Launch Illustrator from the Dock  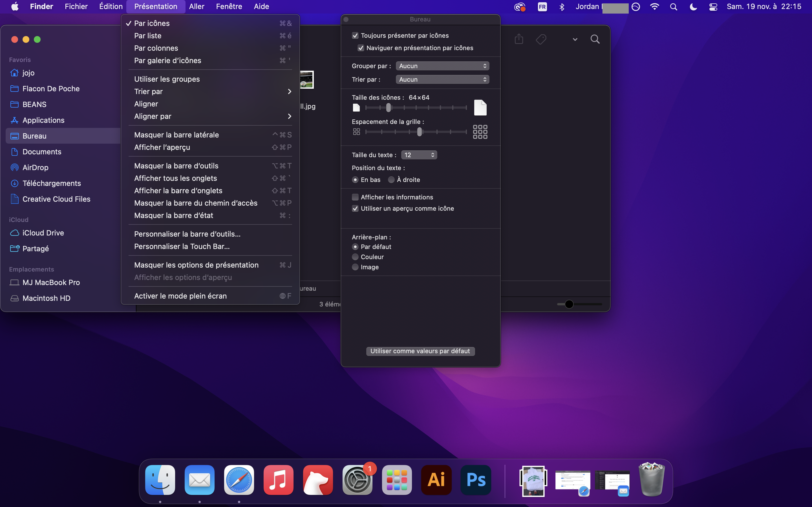(x=436, y=480)
